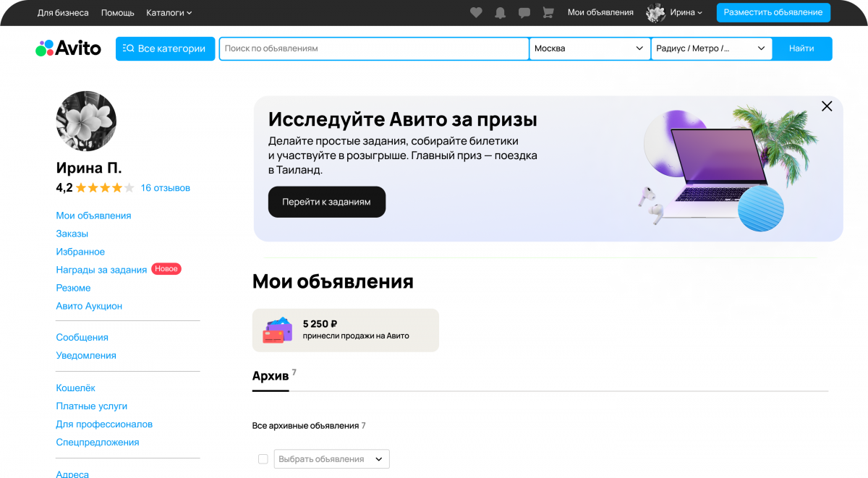
Task: Open Спецпредложения in the sidebar
Action: [x=97, y=442]
